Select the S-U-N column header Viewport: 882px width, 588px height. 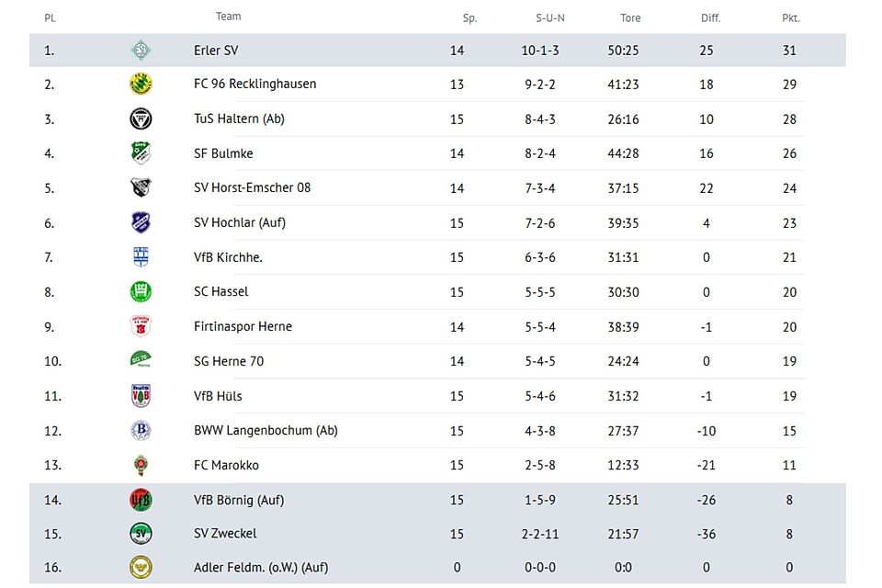coord(550,17)
